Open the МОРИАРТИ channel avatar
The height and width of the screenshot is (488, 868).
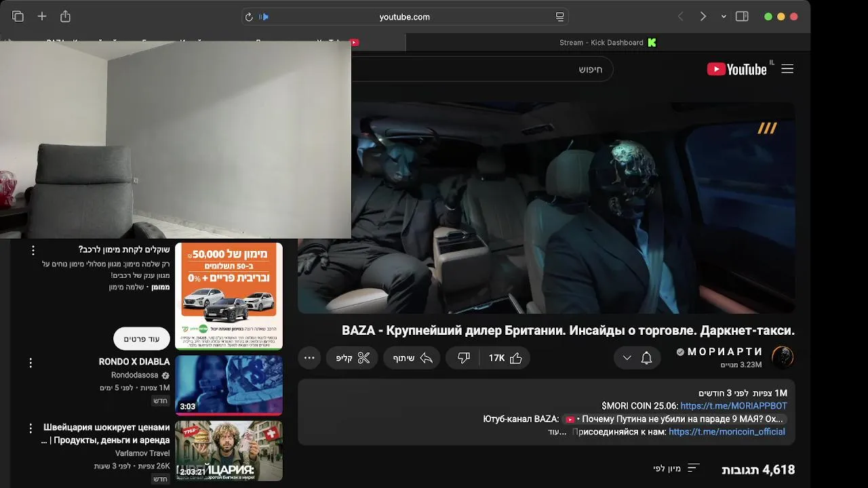tap(783, 357)
